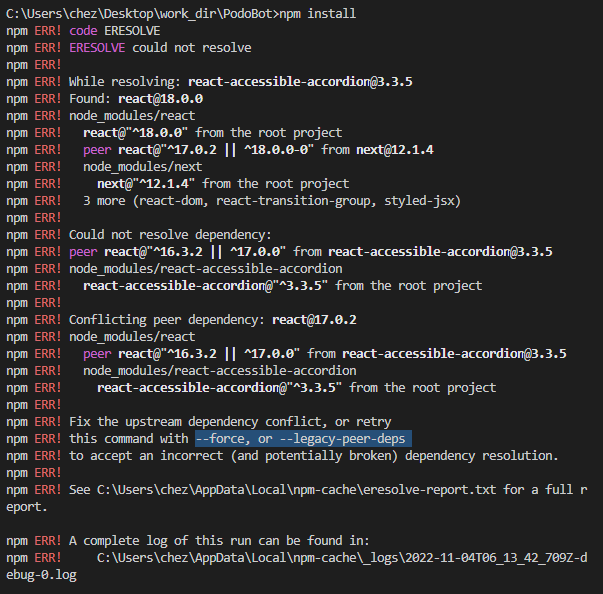
Task: Click 'While resolving: react-accessible-accordion@3.3.5' line
Action: point(241,82)
